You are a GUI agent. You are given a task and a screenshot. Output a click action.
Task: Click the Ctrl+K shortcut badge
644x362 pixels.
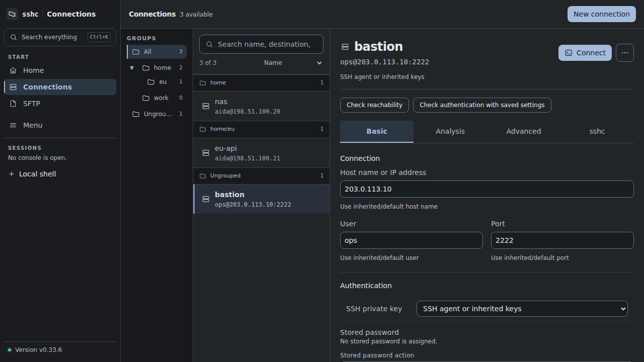pos(99,37)
